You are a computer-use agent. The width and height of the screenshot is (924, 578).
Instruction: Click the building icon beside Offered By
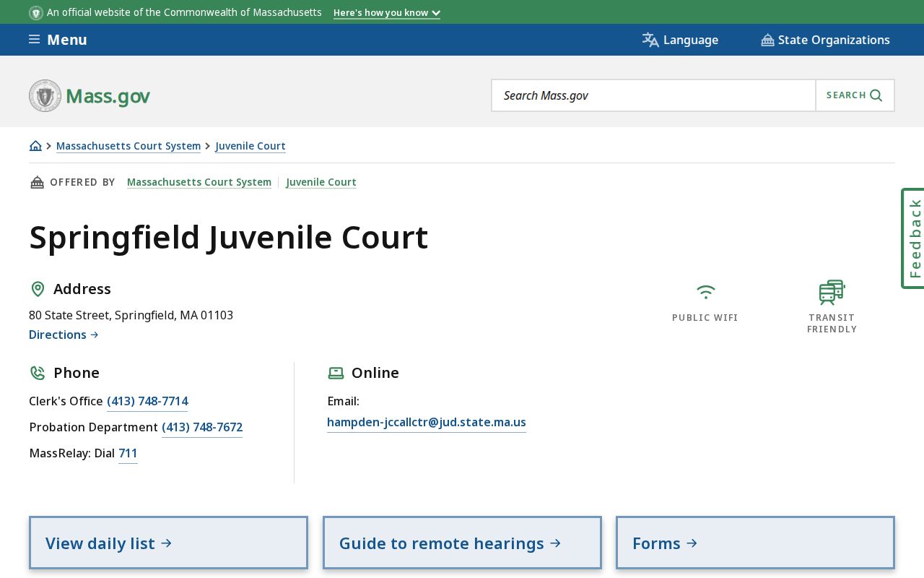(x=37, y=182)
